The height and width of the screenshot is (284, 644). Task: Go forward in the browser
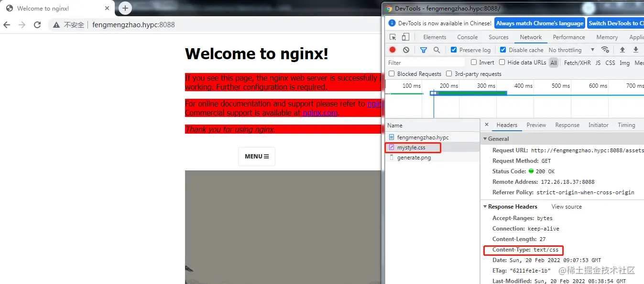point(22,25)
